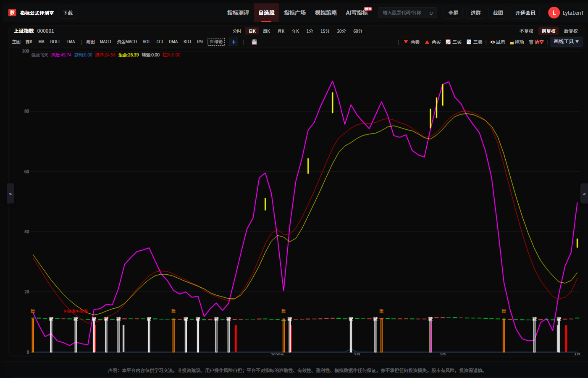Screen dimensions: 588x378
Task: Select the 30分 period
Action: click(x=341, y=31)
